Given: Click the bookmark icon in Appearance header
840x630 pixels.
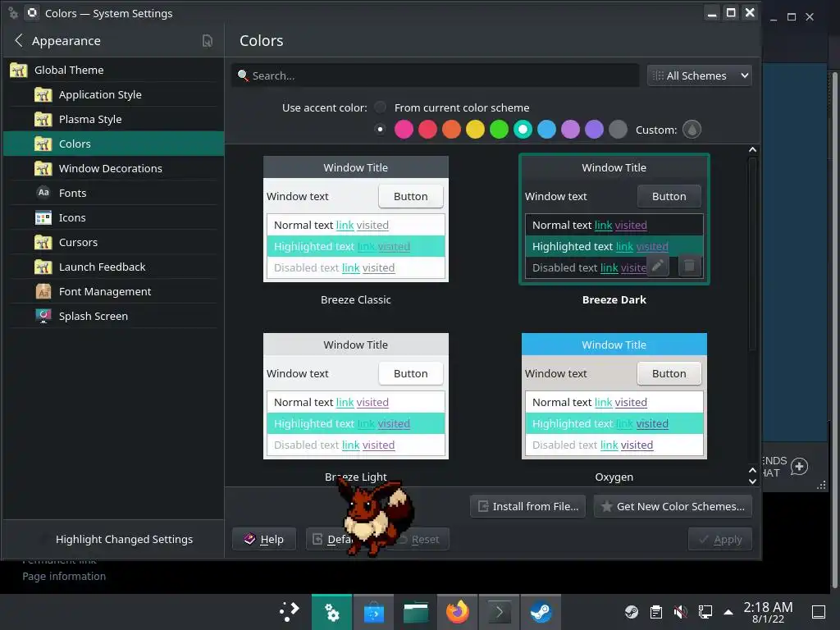Looking at the screenshot, I should tap(208, 41).
